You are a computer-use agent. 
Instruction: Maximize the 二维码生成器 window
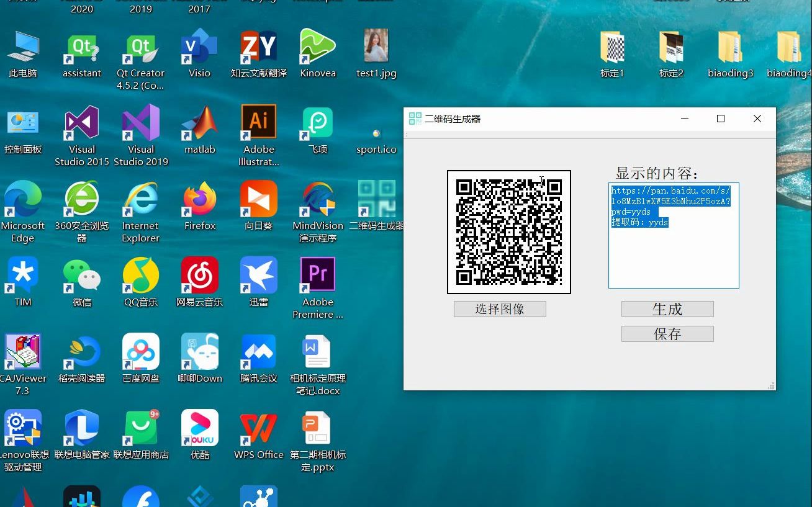coord(721,119)
